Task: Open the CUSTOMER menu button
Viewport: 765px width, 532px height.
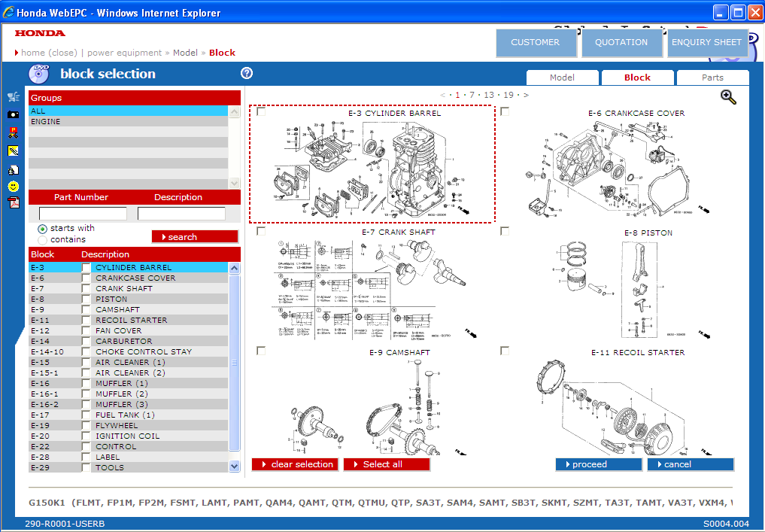Action: pos(536,42)
